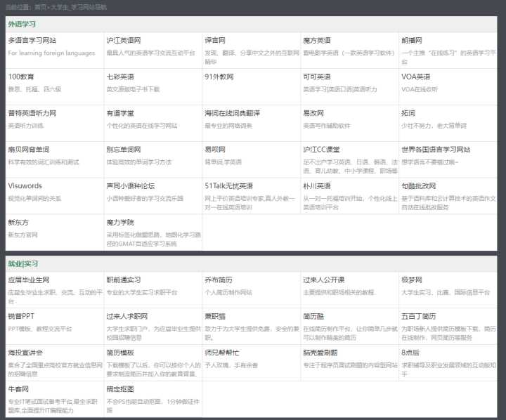Click 专业的大学生实习求职平台 description
This screenshot has width=506, height=420.
click(x=142, y=292)
